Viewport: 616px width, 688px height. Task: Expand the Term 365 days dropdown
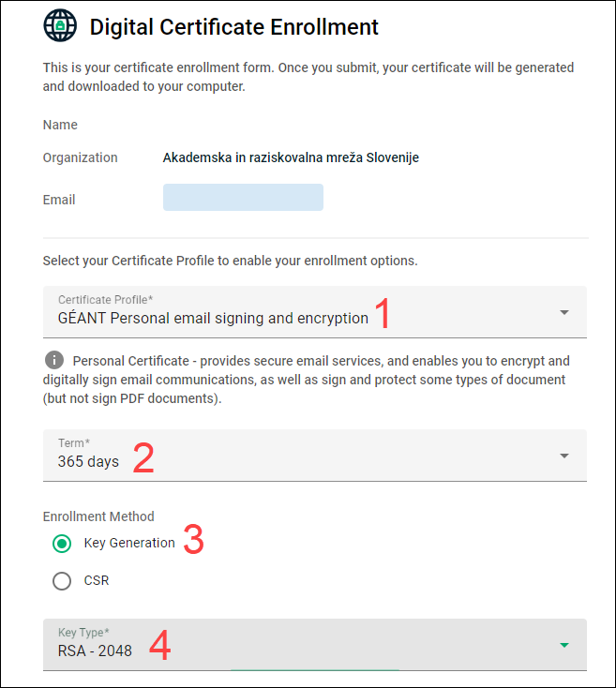point(315,456)
